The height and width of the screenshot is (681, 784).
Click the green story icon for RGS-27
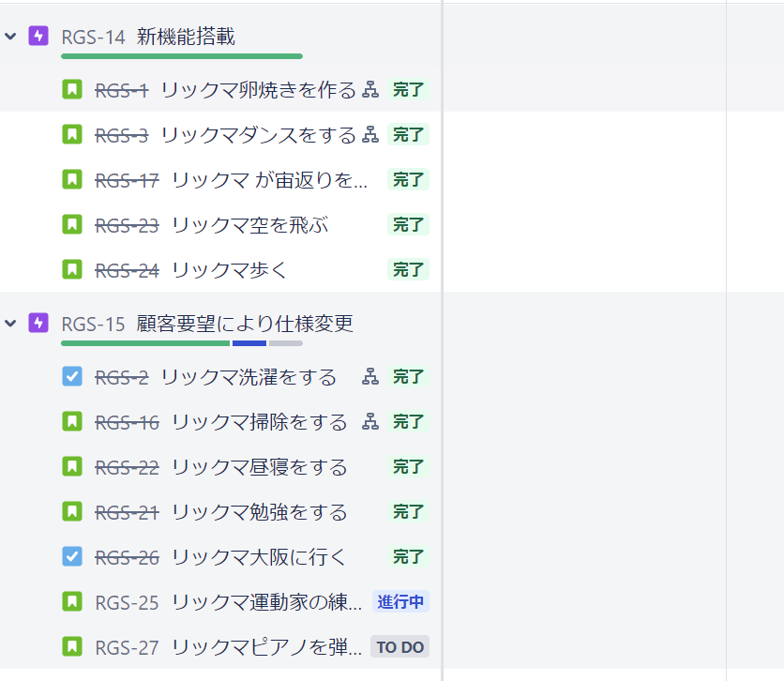72,646
